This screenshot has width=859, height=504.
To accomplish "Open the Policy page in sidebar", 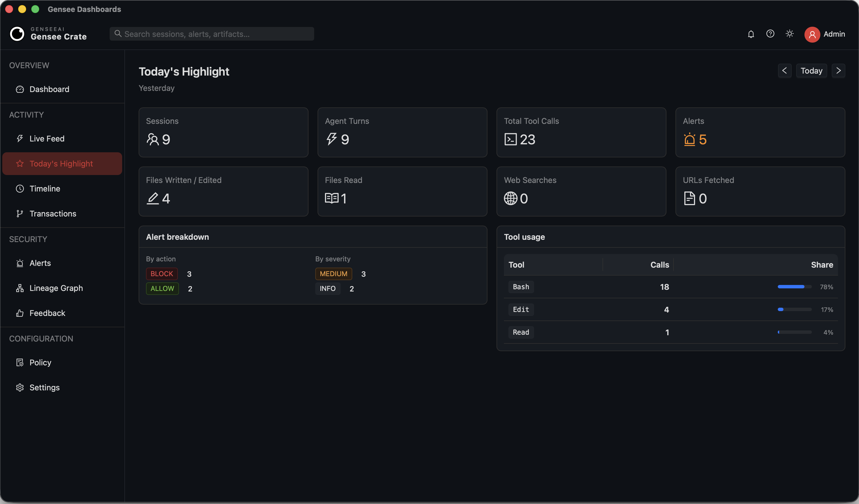I will click(x=62, y=363).
